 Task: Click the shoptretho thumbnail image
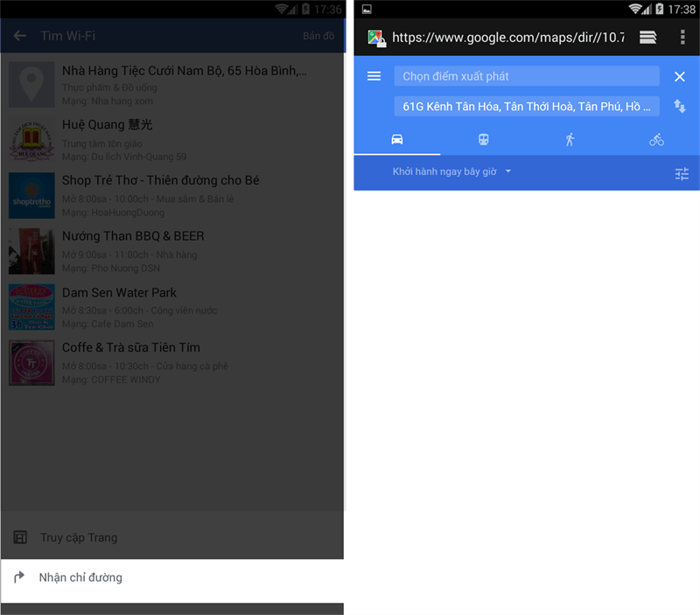tap(31, 195)
